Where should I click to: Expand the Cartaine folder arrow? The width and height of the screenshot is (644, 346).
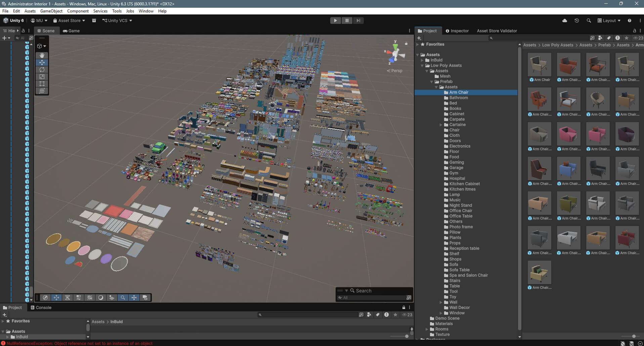click(x=441, y=125)
